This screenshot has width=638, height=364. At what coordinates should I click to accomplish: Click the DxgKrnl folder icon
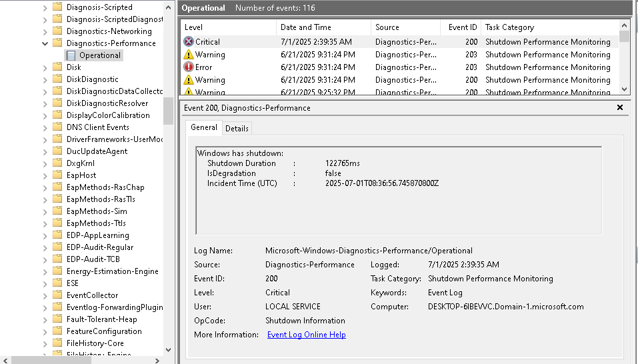click(x=57, y=163)
